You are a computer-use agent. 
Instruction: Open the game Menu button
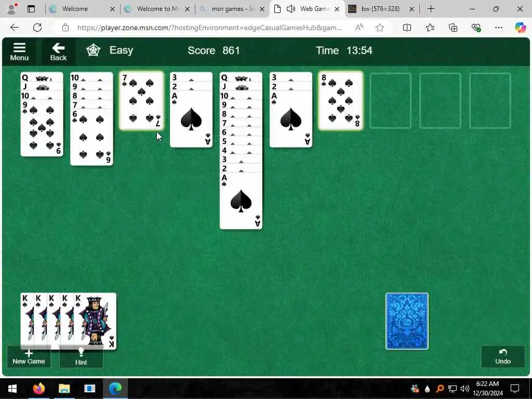click(19, 51)
